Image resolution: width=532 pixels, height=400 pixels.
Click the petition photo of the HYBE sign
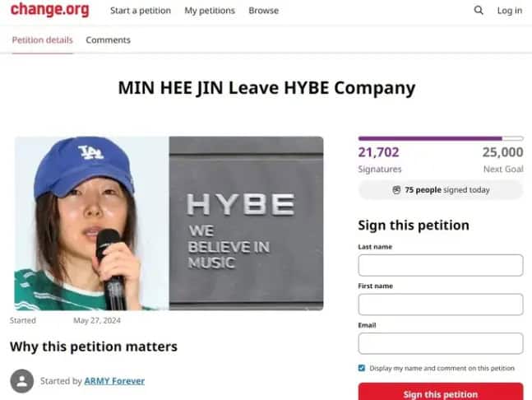(247, 223)
